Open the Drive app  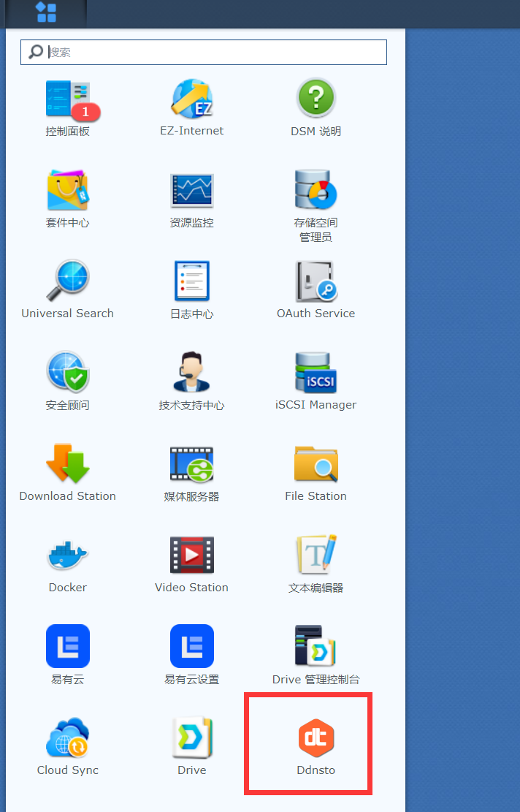(192, 746)
